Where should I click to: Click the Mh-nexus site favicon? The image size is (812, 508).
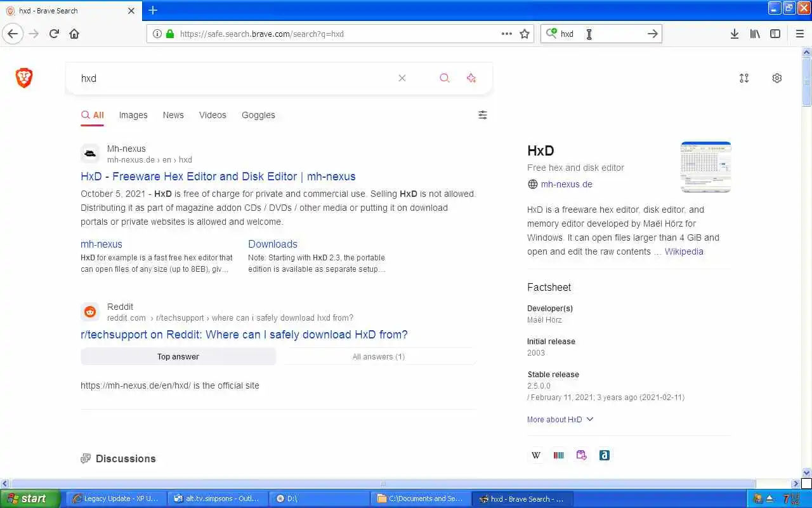90,154
